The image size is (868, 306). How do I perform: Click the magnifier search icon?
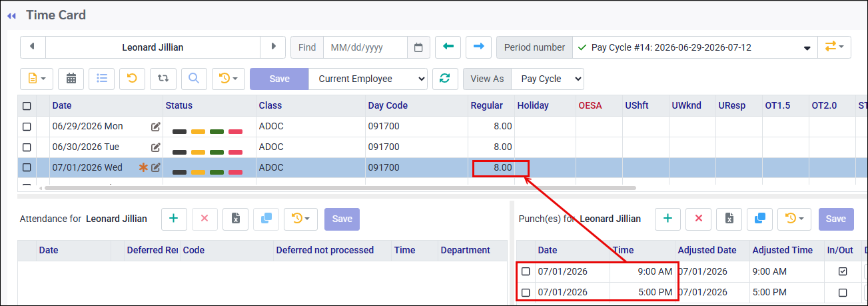[194, 79]
